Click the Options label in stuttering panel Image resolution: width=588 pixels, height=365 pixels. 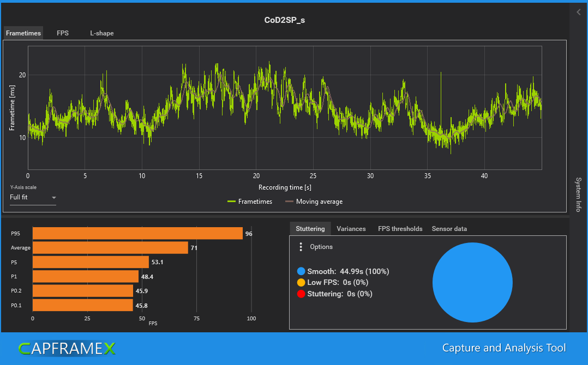[x=321, y=247]
